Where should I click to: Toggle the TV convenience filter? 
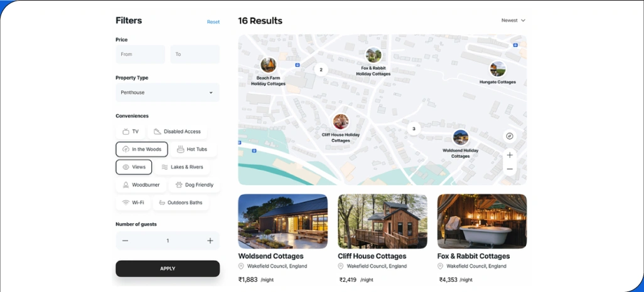click(x=130, y=132)
